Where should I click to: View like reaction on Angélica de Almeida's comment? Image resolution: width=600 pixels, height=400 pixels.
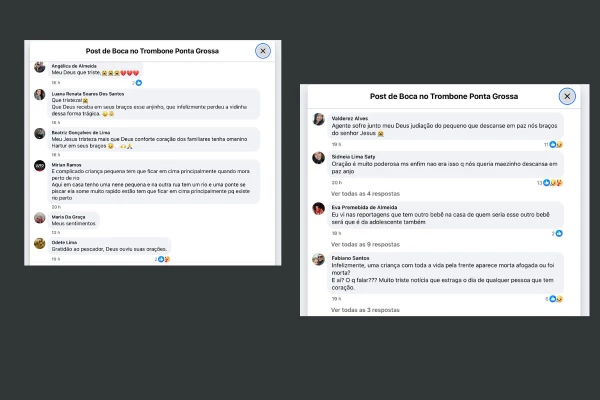coord(137,83)
